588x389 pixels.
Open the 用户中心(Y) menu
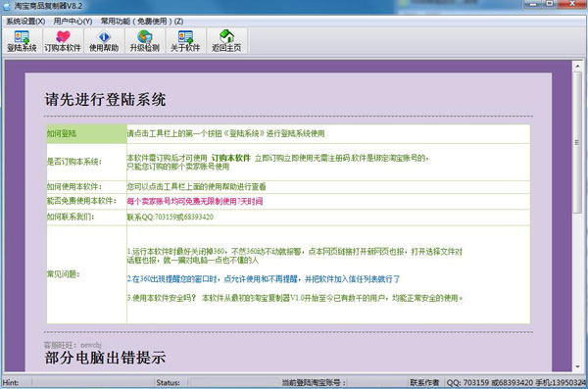point(73,22)
